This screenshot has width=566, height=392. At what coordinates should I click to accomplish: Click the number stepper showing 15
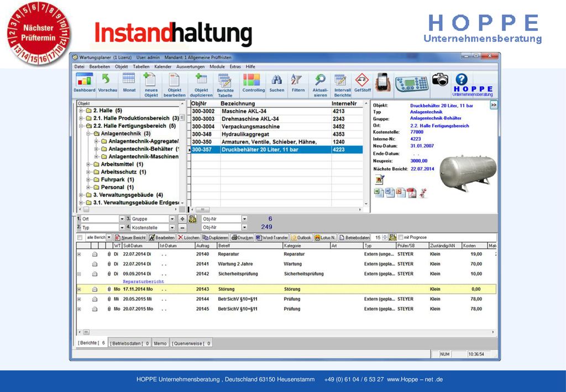tap(381, 238)
